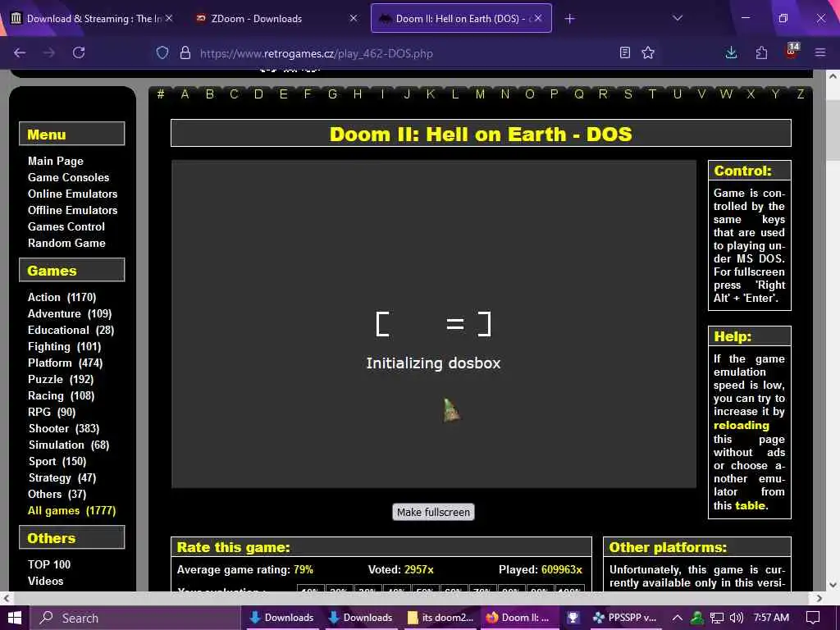Open 'its doom2...' folder in taskbar
The width and height of the screenshot is (840, 630).
pos(441,618)
